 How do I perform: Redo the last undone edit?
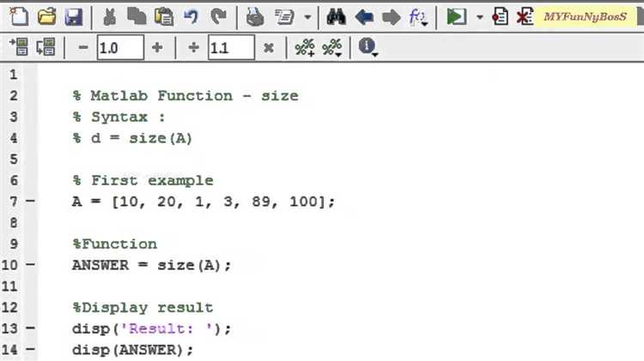tap(218, 16)
